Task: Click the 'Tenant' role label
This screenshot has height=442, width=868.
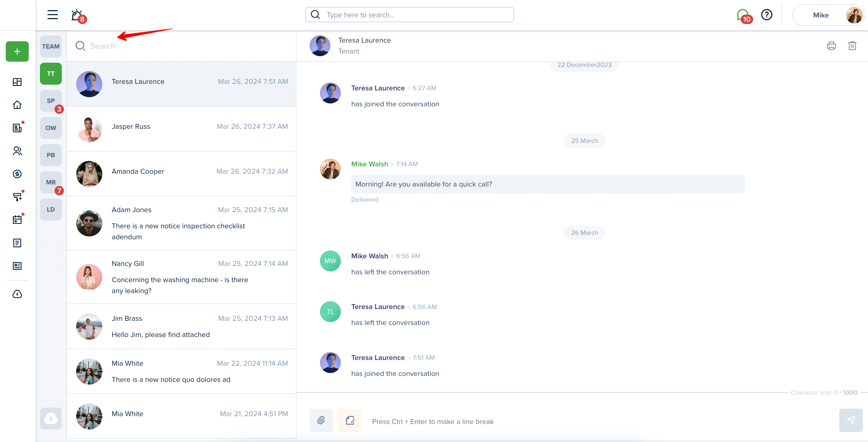Action: pos(349,51)
